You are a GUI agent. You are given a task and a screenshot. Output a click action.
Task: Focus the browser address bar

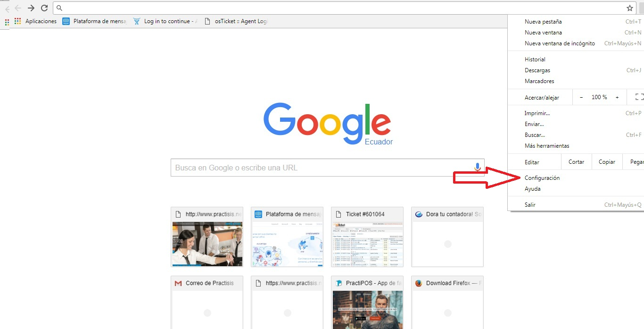click(x=346, y=8)
